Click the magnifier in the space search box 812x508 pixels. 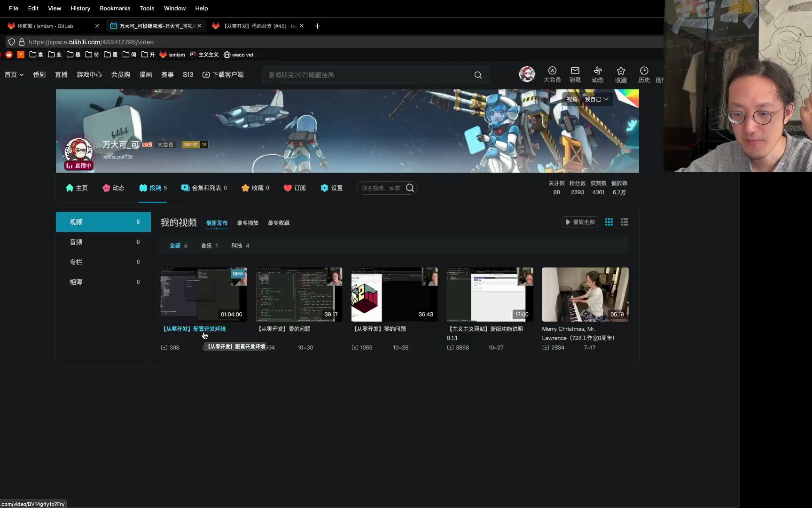point(410,188)
